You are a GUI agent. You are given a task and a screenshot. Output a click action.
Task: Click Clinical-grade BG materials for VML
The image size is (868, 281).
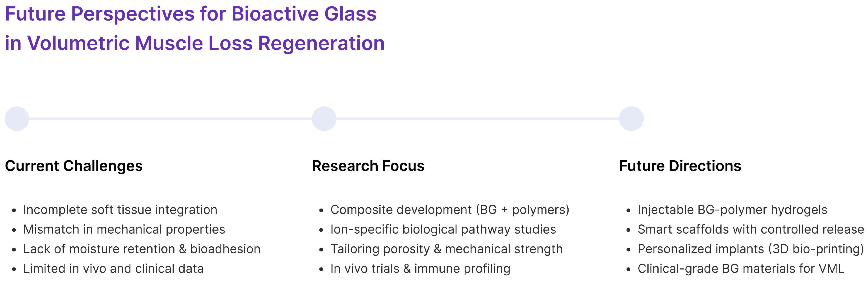[x=741, y=268]
